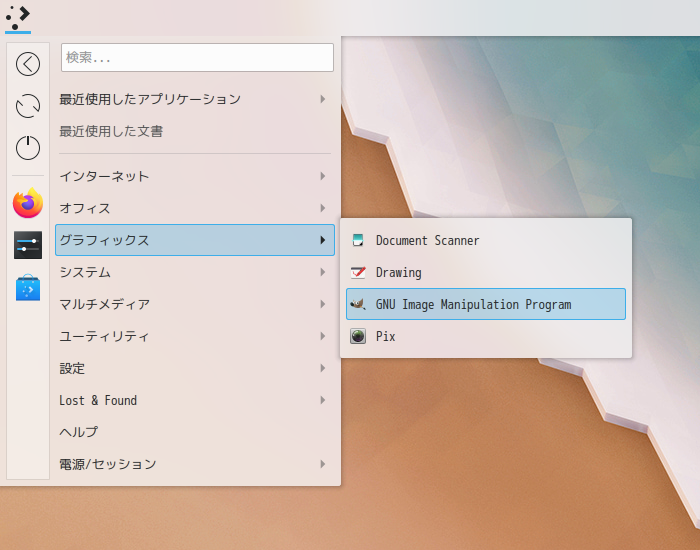The width and height of the screenshot is (700, 550).
Task: Open the 電源/セッション submenu
Action: [x=195, y=464]
